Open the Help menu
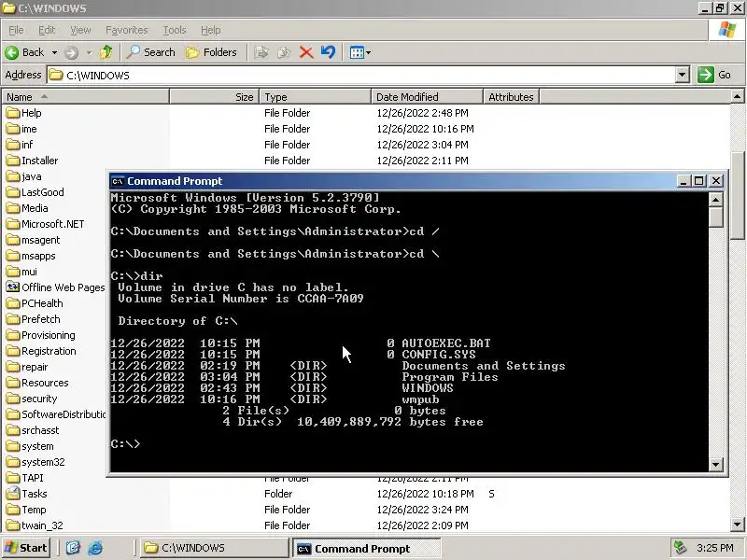The image size is (747, 560). coord(211,30)
